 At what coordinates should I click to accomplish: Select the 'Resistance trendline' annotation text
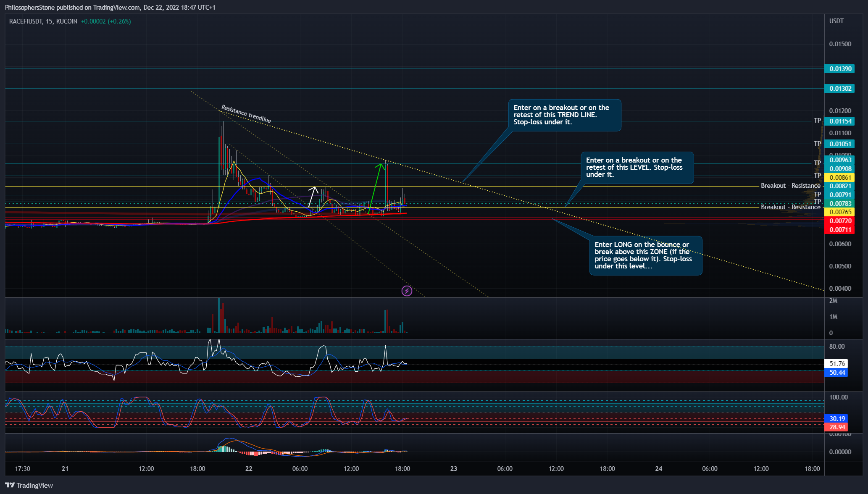click(x=246, y=114)
